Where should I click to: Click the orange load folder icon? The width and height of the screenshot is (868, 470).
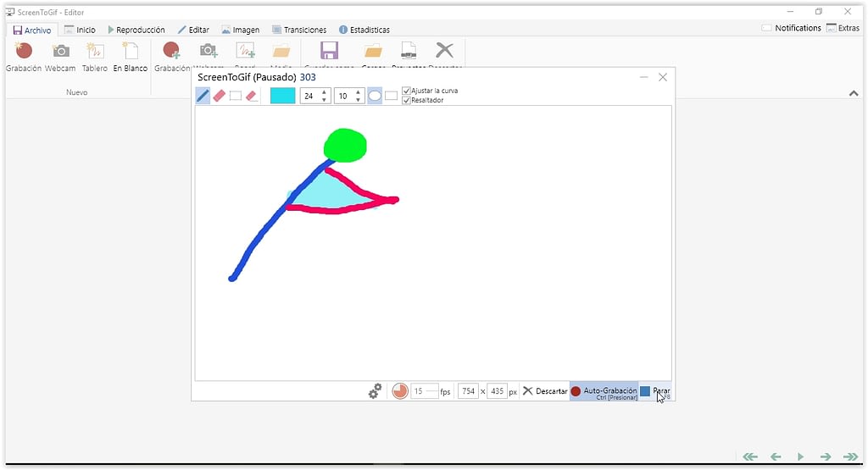[373, 52]
